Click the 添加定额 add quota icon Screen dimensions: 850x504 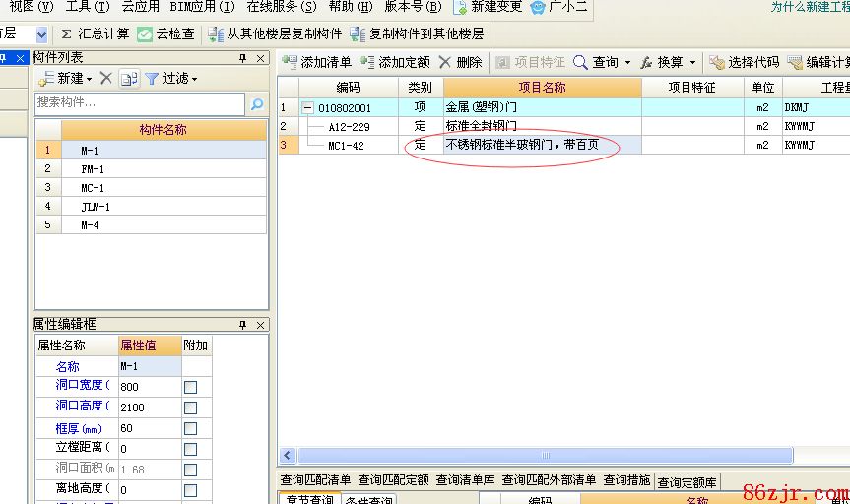pos(367,62)
